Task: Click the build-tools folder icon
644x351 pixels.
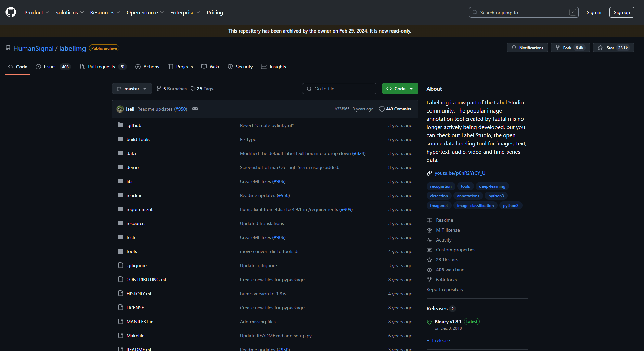Action: 120,139
